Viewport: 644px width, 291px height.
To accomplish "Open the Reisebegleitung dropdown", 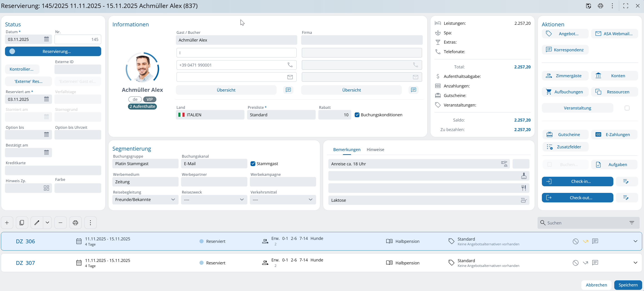I will click(145, 199).
